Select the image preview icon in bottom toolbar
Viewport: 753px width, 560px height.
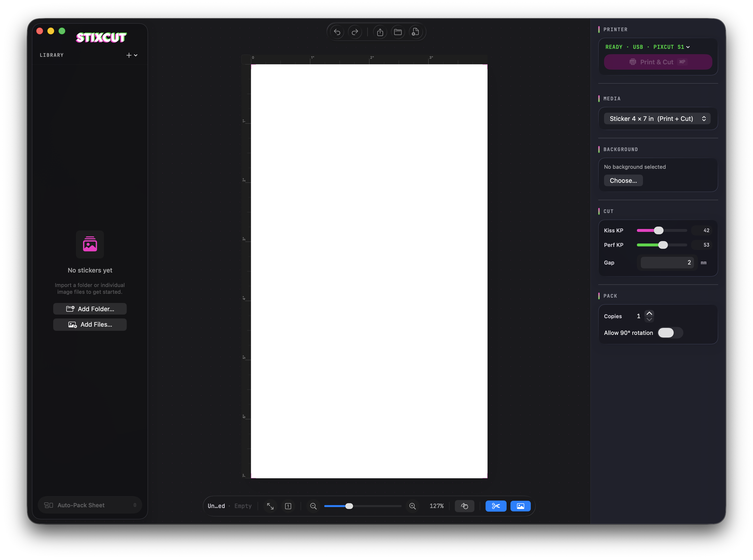(x=520, y=506)
